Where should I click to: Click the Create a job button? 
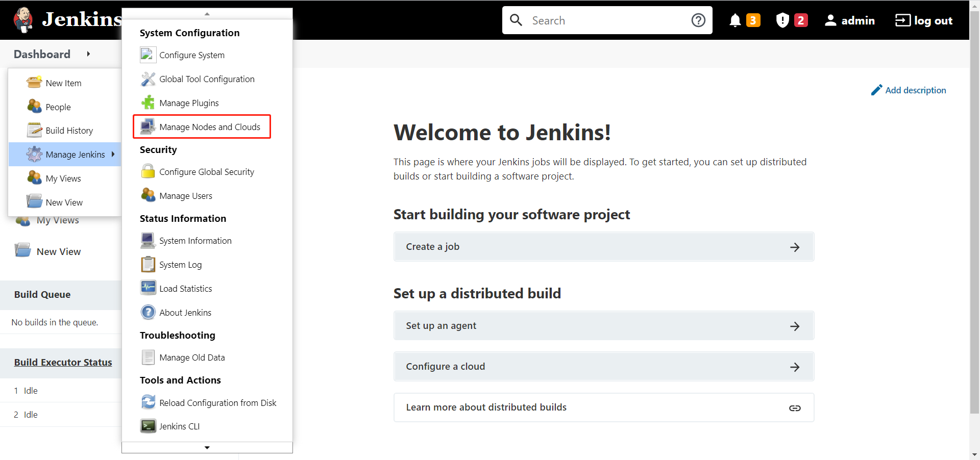click(x=603, y=247)
